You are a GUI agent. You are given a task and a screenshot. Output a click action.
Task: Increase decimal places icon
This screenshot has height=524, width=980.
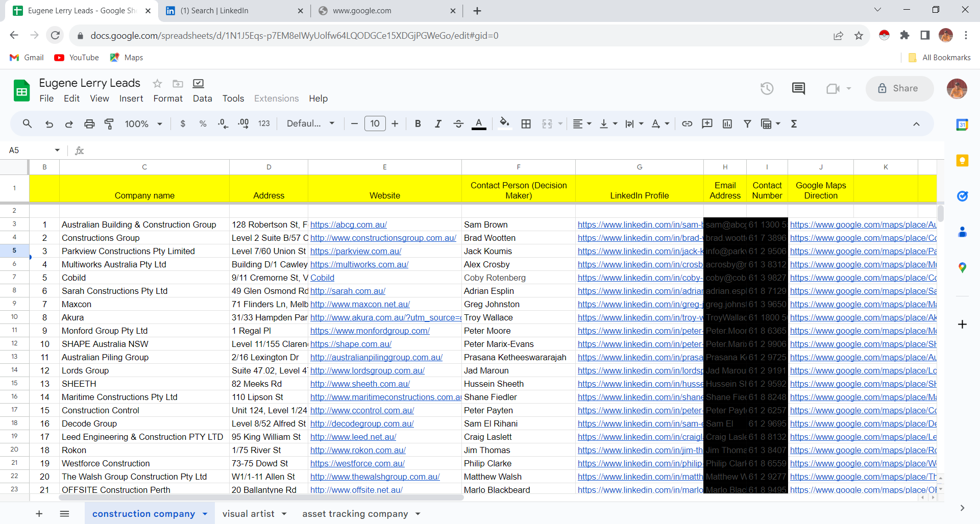(x=243, y=123)
